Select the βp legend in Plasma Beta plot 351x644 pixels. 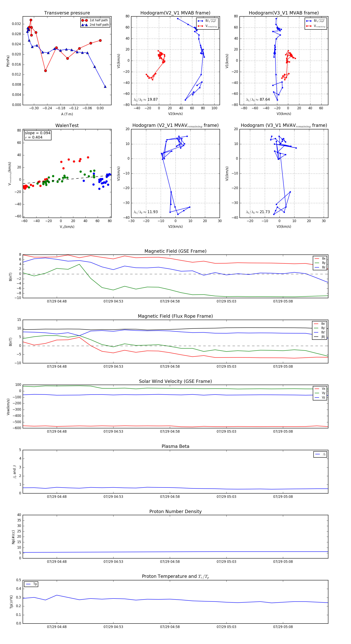click(320, 454)
